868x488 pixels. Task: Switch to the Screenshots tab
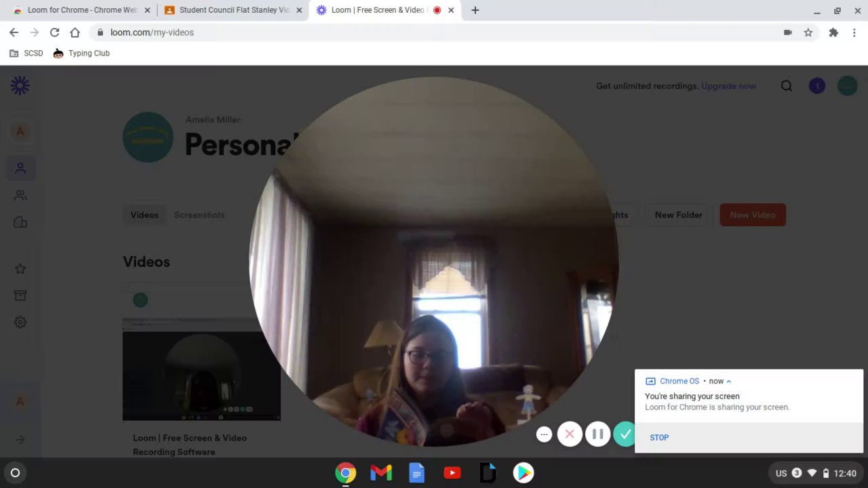click(199, 215)
